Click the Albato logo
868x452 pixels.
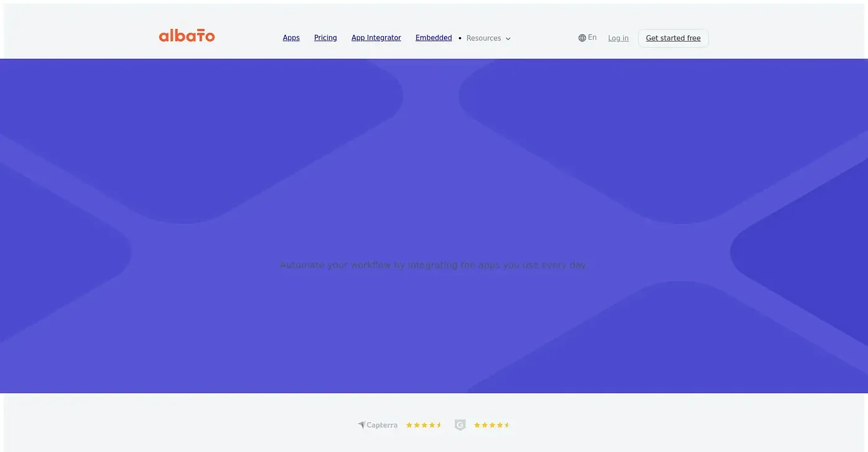[x=187, y=36]
